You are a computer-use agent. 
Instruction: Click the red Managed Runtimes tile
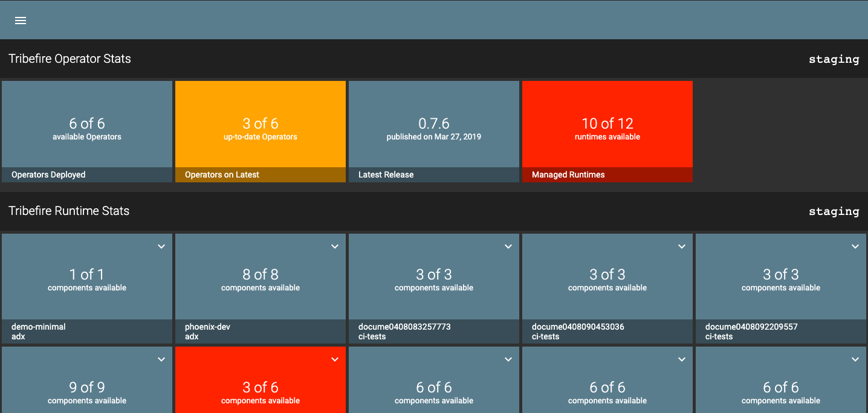point(607,129)
